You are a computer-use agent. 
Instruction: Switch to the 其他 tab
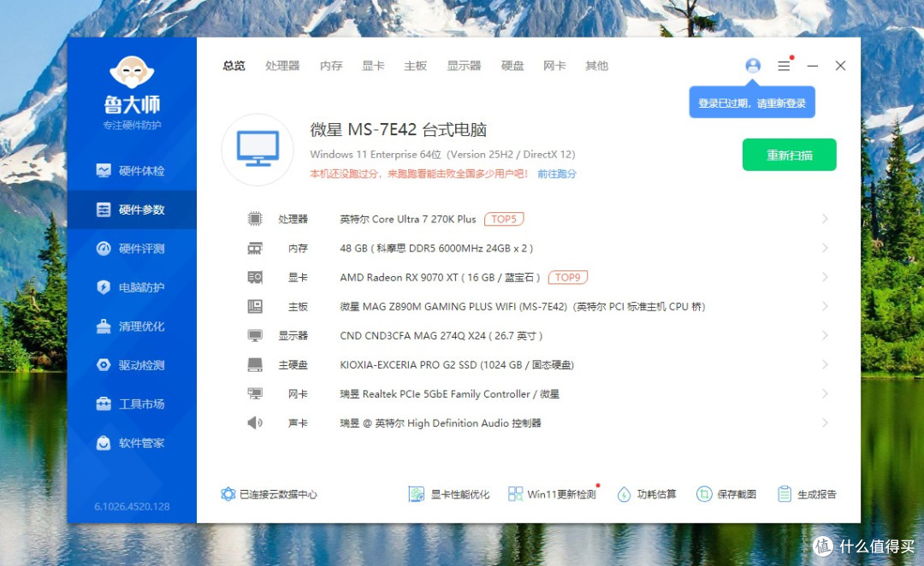[597, 66]
